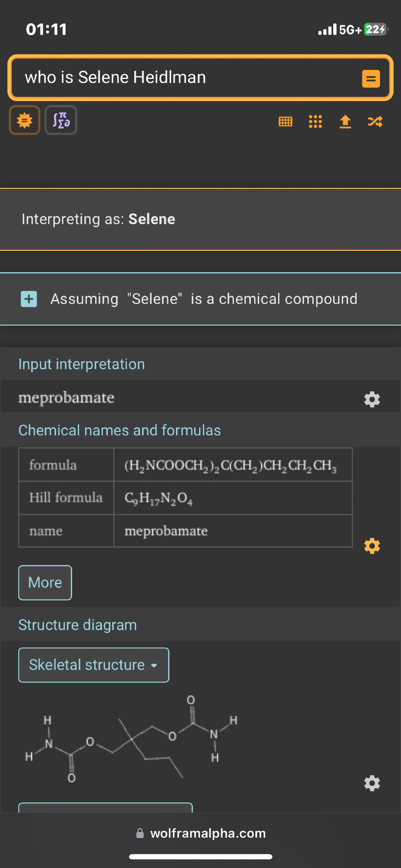Tap the upload icon
This screenshot has width=401, height=868.
[345, 122]
